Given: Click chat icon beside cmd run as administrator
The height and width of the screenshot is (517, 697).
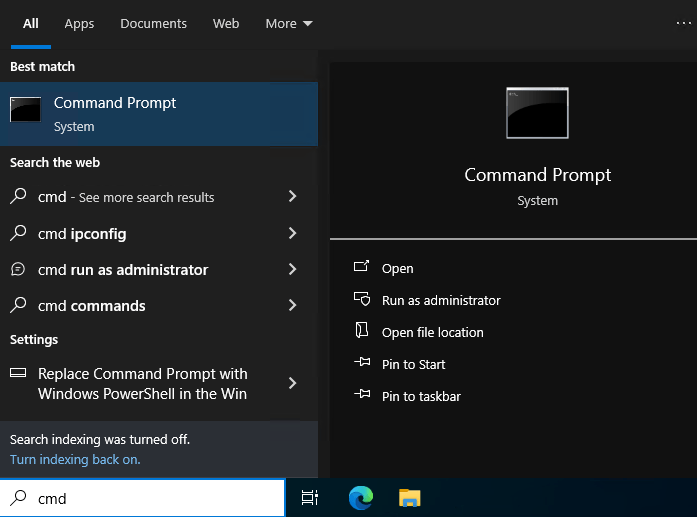Looking at the screenshot, I should [x=18, y=269].
